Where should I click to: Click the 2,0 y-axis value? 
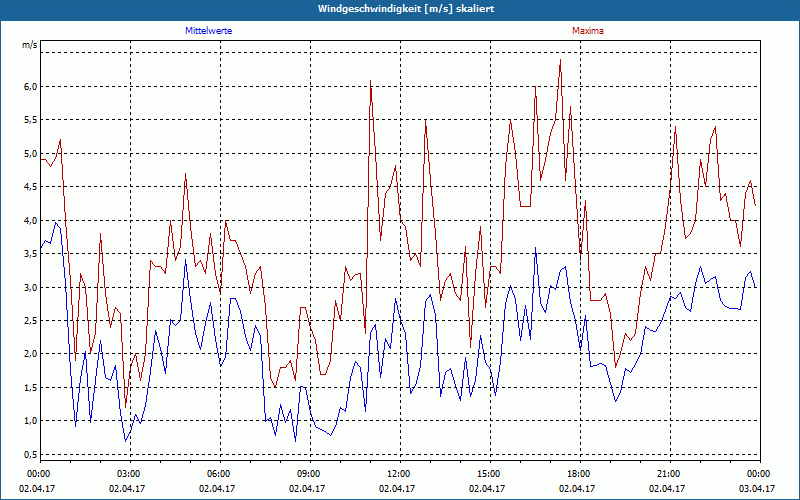coord(31,354)
